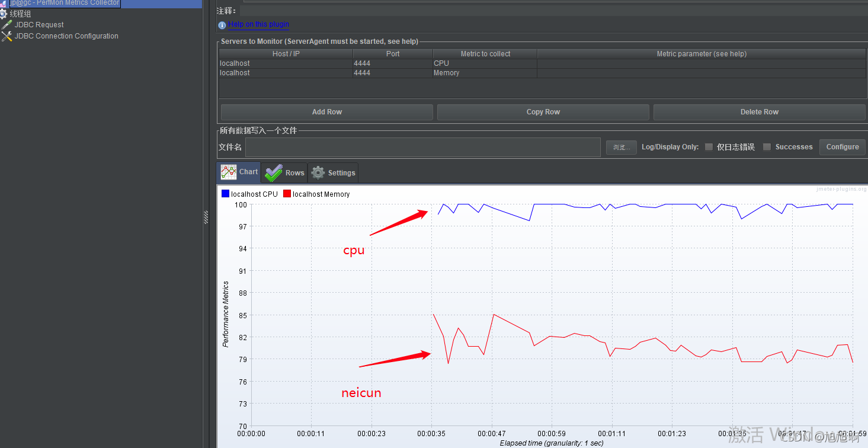Sort by the Host / IP column header
The height and width of the screenshot is (448, 868).
286,54
